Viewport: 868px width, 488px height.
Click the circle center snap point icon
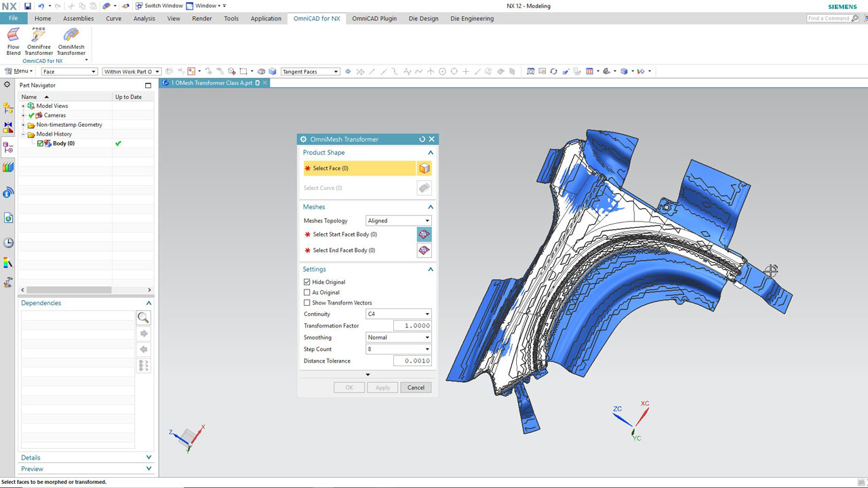click(442, 71)
